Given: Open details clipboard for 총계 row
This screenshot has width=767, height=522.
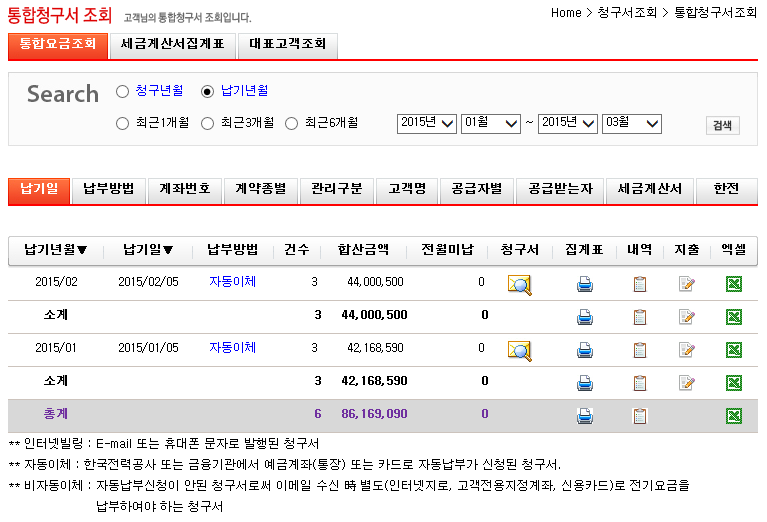Looking at the screenshot, I should coord(640,416).
